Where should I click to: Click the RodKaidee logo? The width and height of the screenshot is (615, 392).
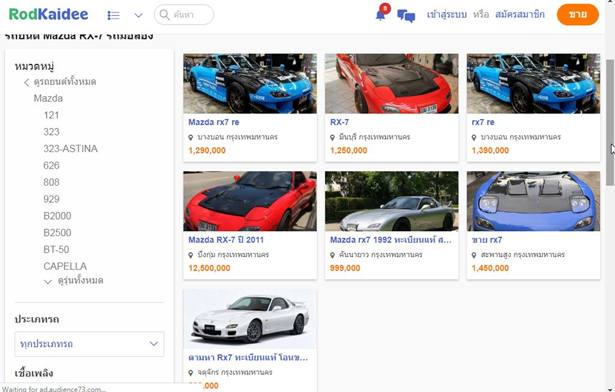click(48, 15)
